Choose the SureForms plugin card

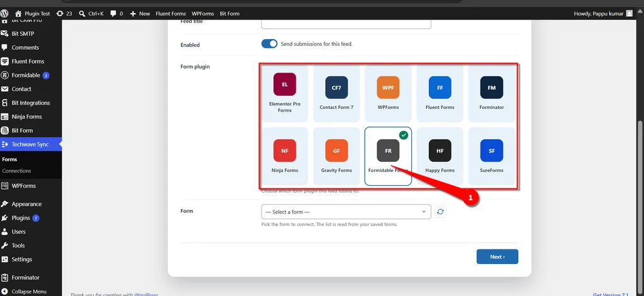491,156
